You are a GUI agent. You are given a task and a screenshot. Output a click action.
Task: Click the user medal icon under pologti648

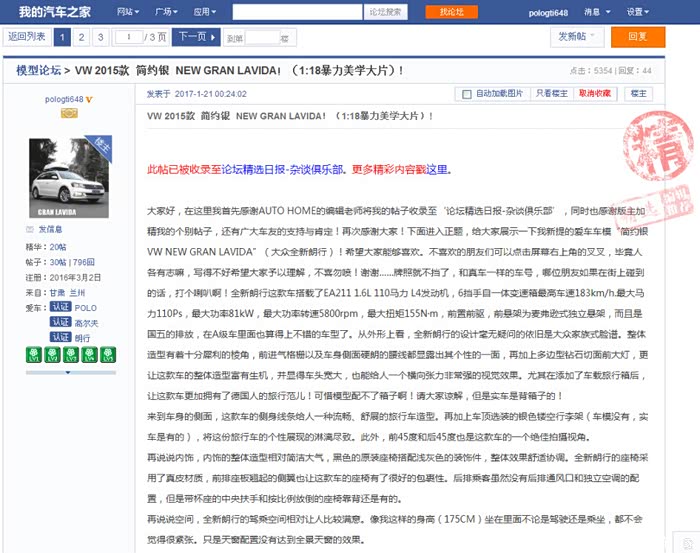69,114
